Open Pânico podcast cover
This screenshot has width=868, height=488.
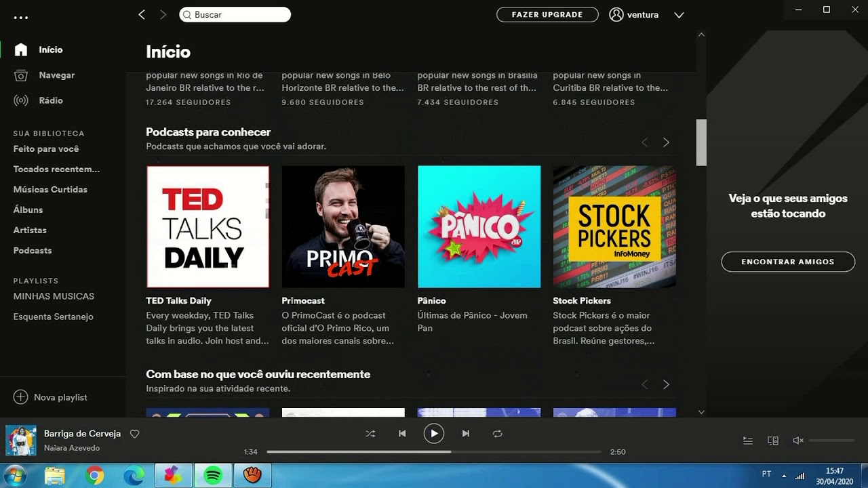point(479,226)
